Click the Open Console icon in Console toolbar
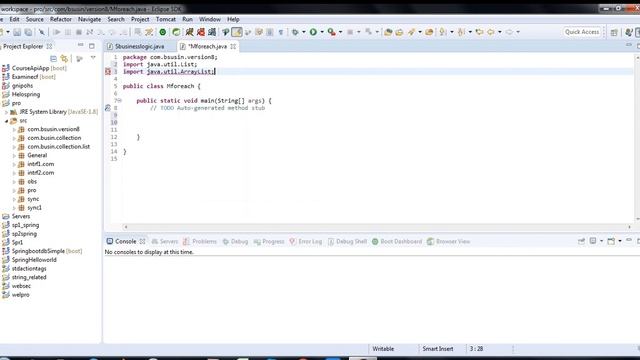Screen dimensions: 640x360 [611, 241]
